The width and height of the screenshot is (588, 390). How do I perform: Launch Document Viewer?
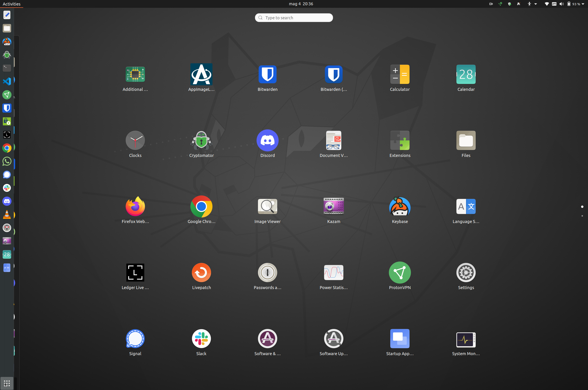(334, 141)
